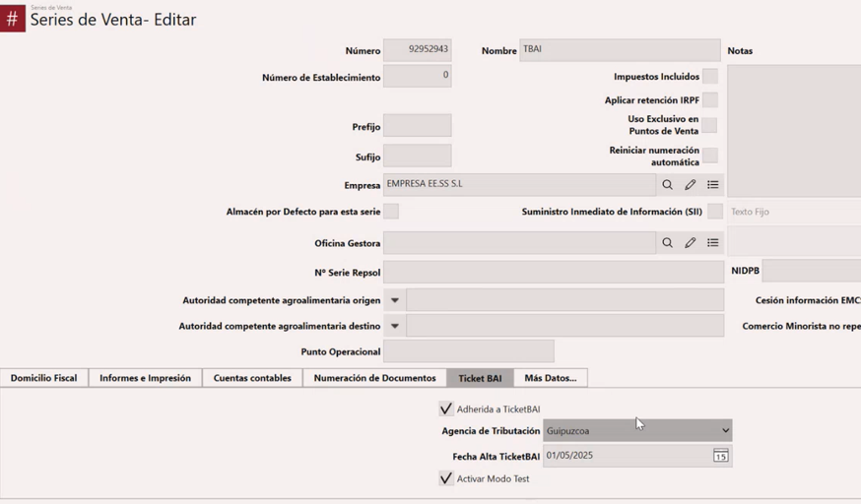Click the Prefijo input field
The width and height of the screenshot is (861, 504).
418,126
